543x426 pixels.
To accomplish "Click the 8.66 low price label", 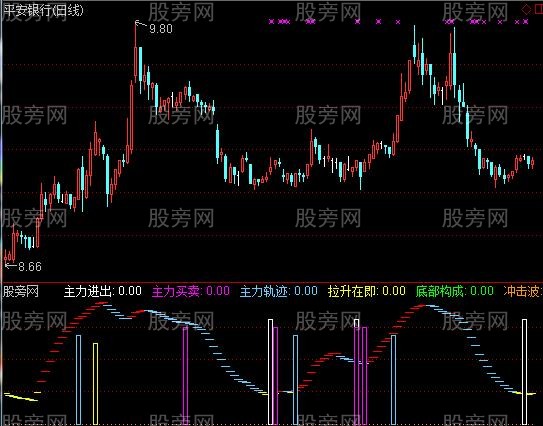I will [30, 266].
